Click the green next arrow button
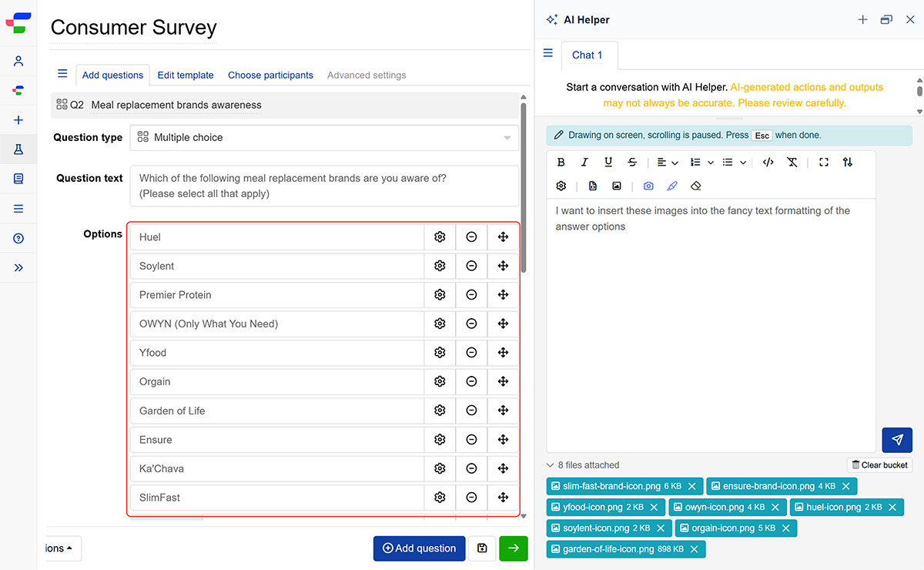Image resolution: width=924 pixels, height=570 pixels. [514, 548]
